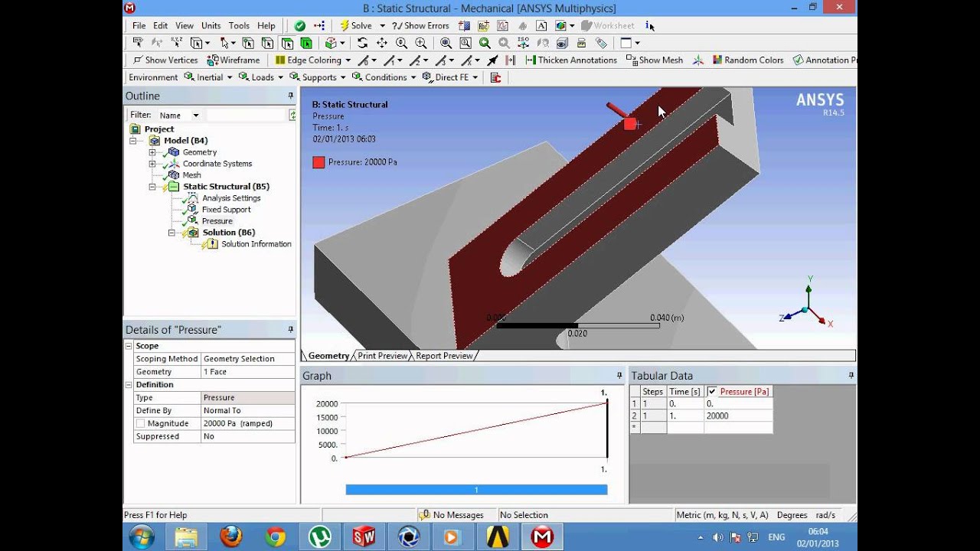Open Firefox from the Windows taskbar
Viewport: 980px width, 551px height.
click(230, 537)
